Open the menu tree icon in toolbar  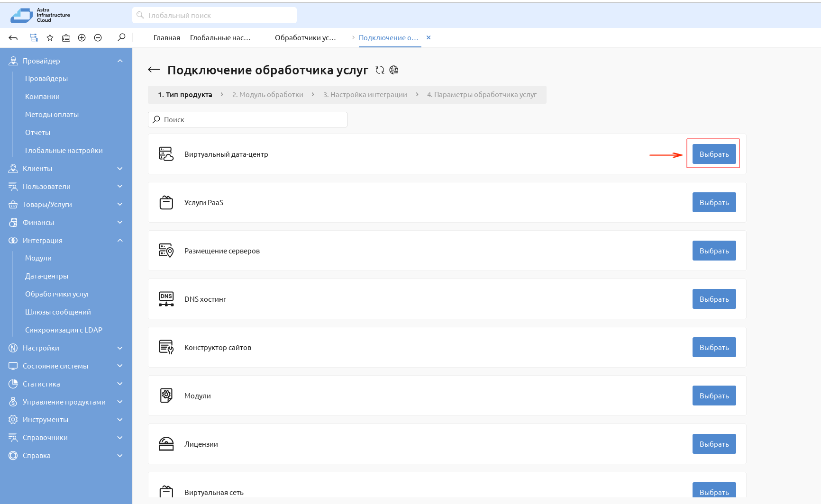pos(34,38)
